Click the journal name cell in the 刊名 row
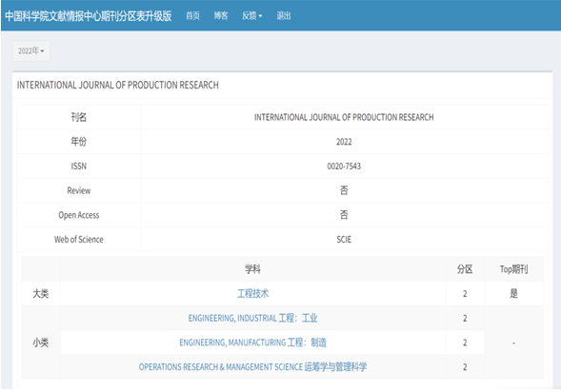 (344, 117)
